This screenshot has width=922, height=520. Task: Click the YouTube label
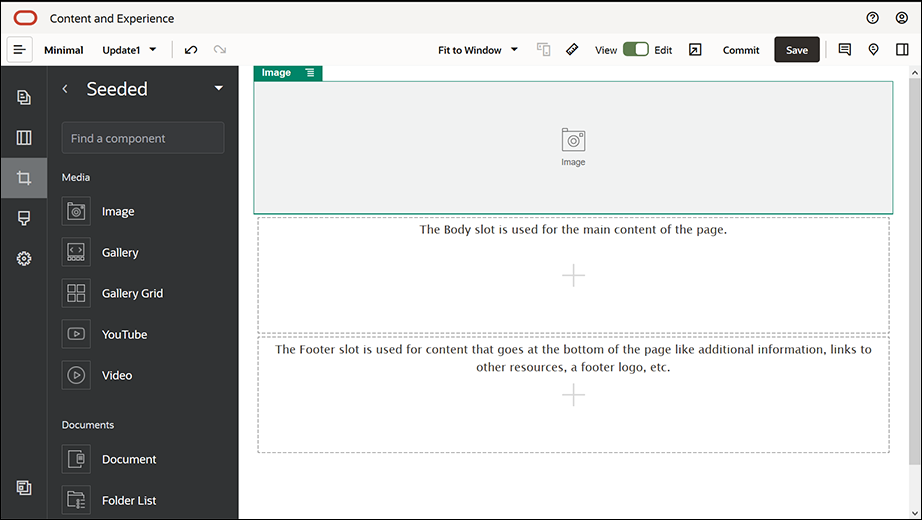tap(125, 334)
